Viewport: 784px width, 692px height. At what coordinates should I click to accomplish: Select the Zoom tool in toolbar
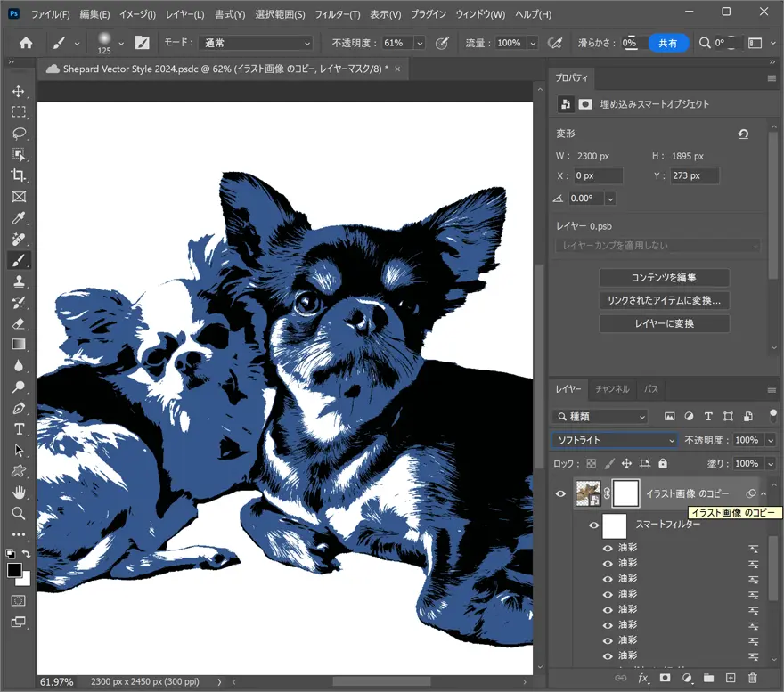19,513
